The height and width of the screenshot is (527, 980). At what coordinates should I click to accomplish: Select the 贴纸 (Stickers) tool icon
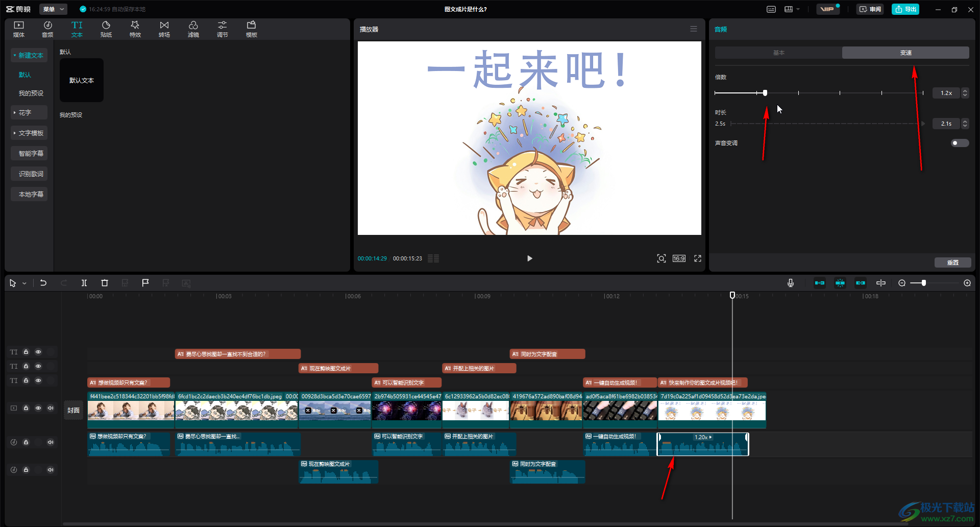click(106, 29)
